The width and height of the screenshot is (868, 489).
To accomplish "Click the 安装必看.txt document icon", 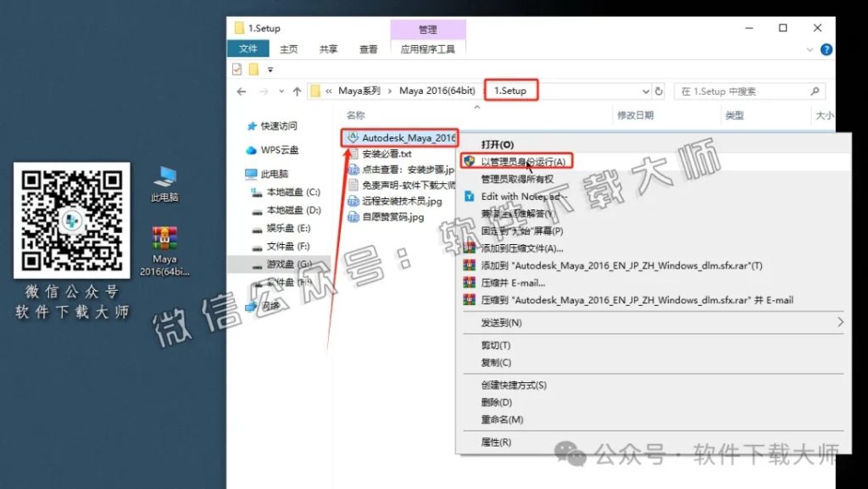I will click(353, 153).
